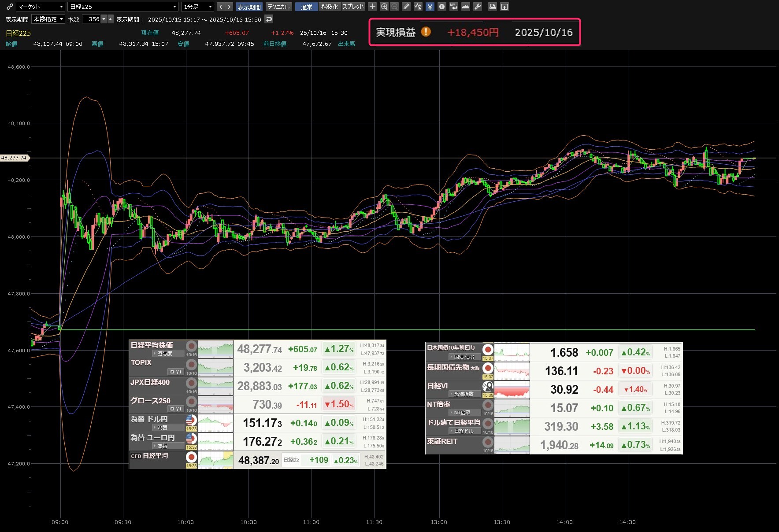779x532 pixels.
Task: Switch to the 表示期間 tab
Action: tap(249, 7)
